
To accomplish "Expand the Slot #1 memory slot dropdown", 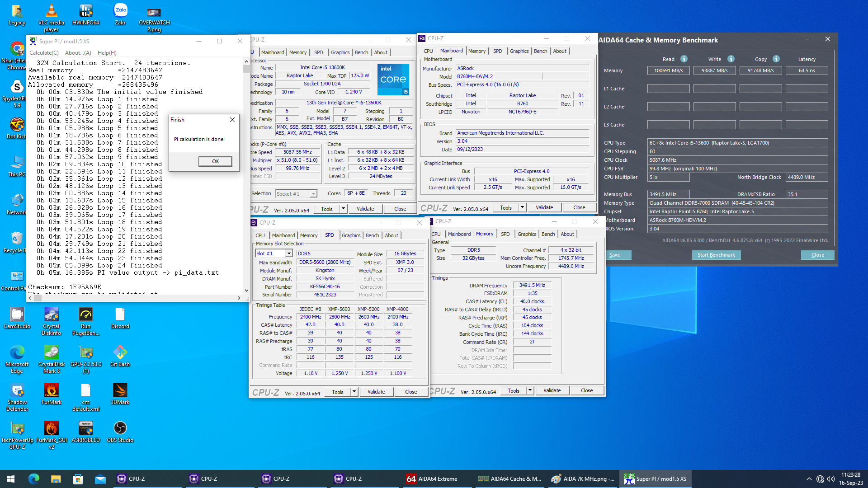I will [289, 254].
